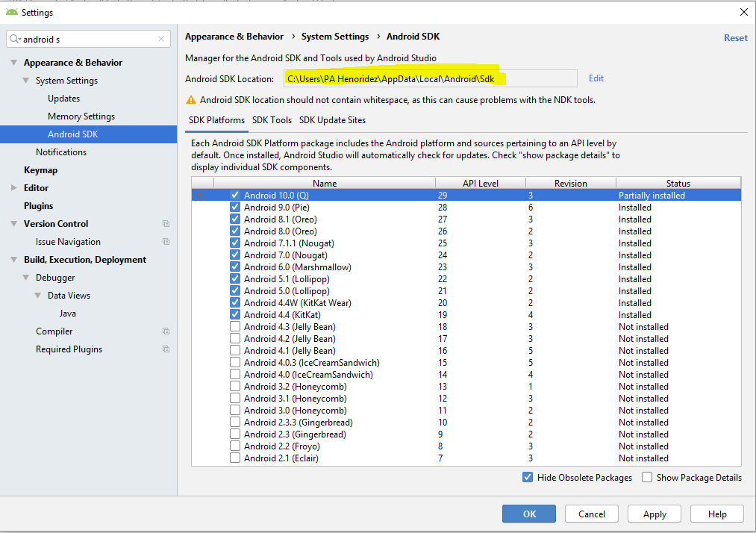
Task: Click the download icon beside Android 10.0 (Q)
Action: pos(199,196)
